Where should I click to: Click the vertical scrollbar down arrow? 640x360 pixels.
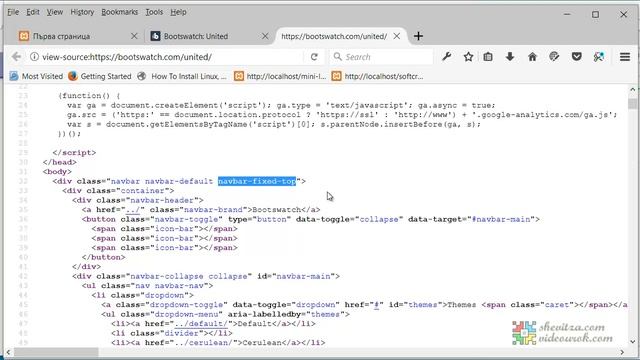(633, 342)
